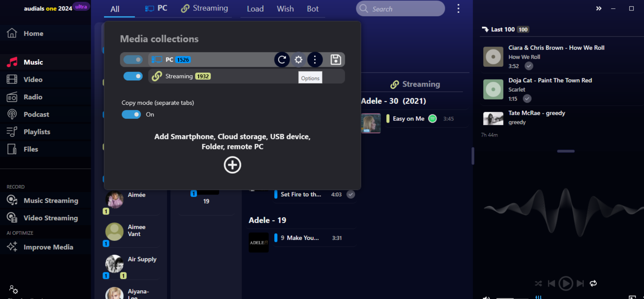644x299 pixels.
Task: Open the Wish tab
Action: tap(285, 9)
